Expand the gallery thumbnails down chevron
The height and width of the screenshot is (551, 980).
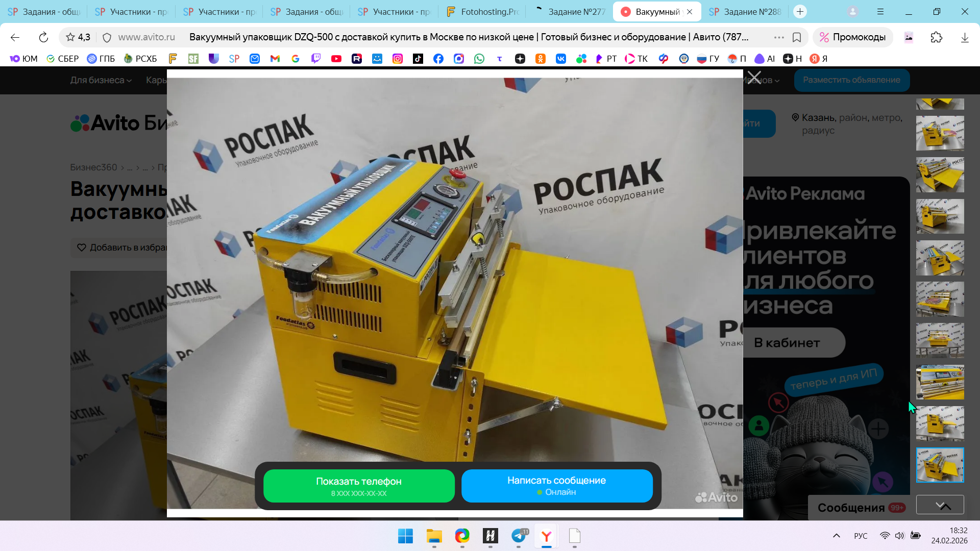point(940,505)
